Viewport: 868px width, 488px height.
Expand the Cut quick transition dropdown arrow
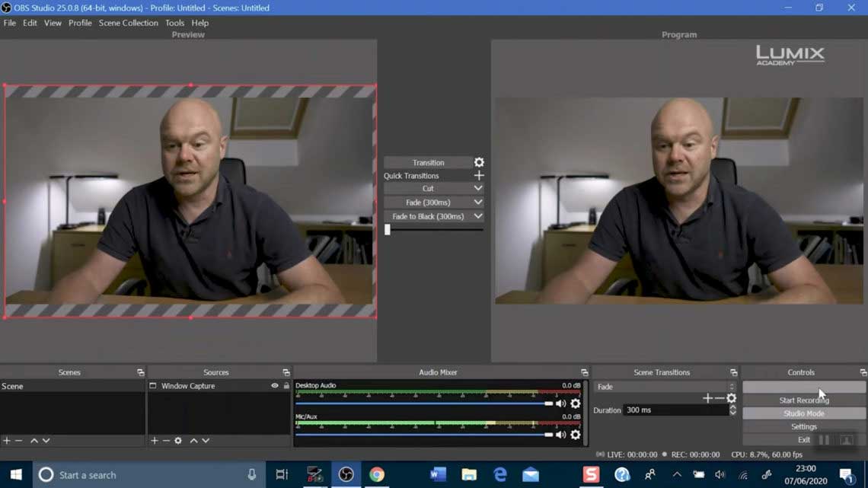coord(478,188)
